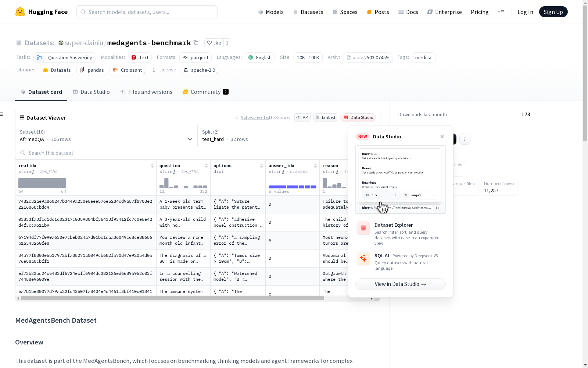Switch to the Dataset card tab
This screenshot has width=588, height=368.
(41, 92)
